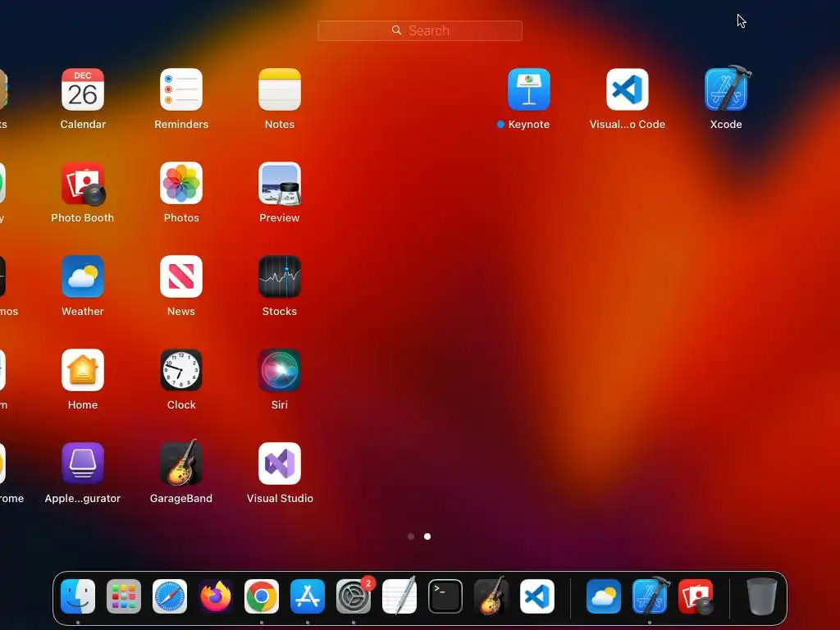
Task: Click the "Apple...gurator" label text
Action: [83, 499]
